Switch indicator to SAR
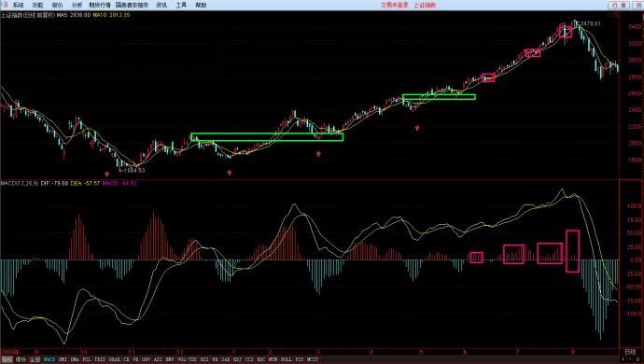644x364 pixels. pyautogui.click(x=226, y=359)
